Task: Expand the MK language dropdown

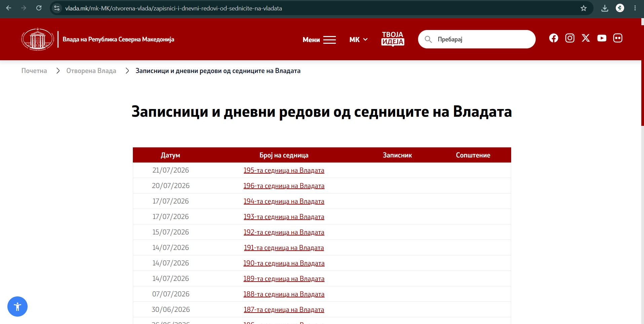Action: point(358,40)
